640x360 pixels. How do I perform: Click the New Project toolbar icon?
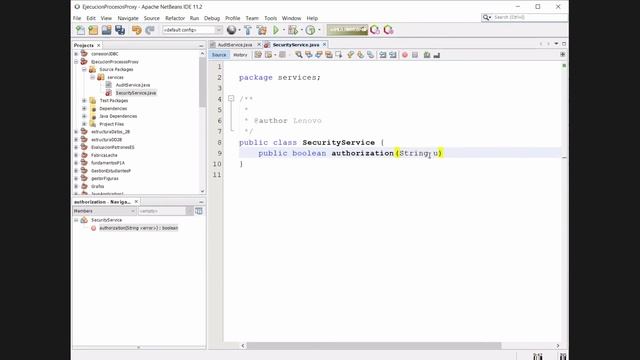point(93,30)
